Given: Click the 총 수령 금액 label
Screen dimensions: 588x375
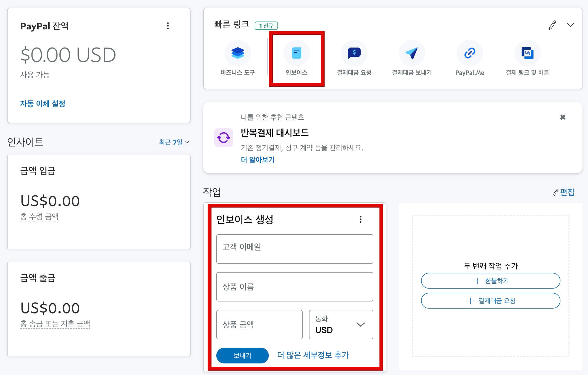Looking at the screenshot, I should click(39, 217).
